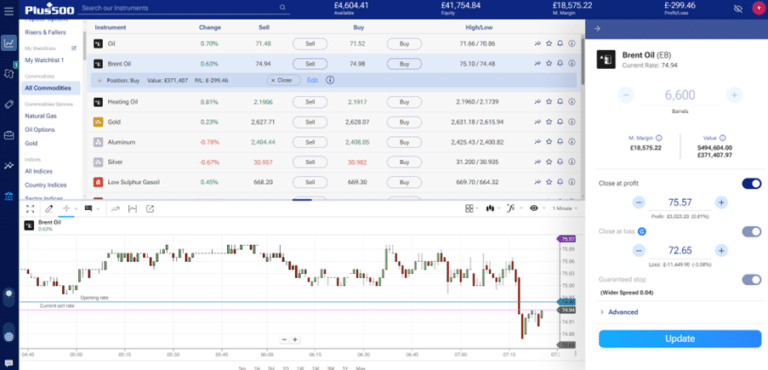Open info icon for Silver row
768x370 pixels.
tap(572, 162)
